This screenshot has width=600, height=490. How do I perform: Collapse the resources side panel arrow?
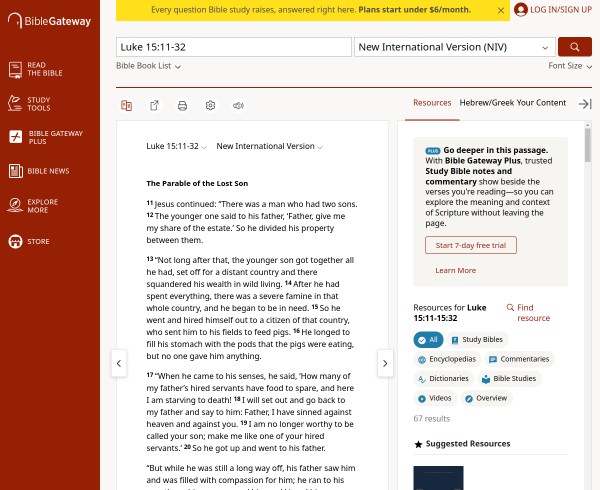click(x=585, y=104)
